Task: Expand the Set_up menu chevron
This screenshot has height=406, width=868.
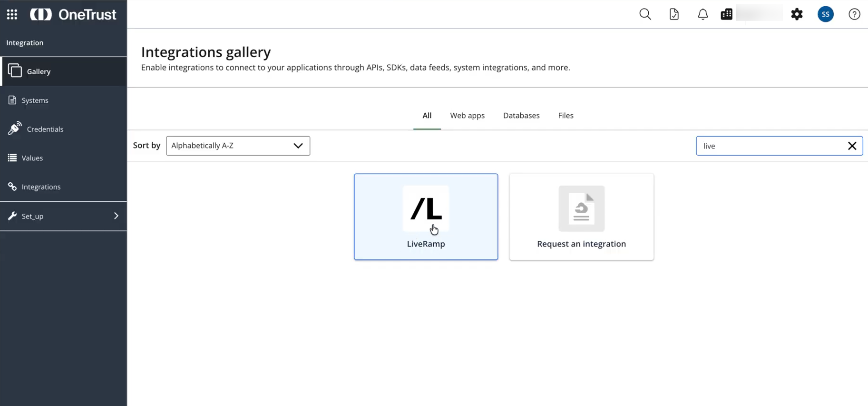Action: click(116, 216)
